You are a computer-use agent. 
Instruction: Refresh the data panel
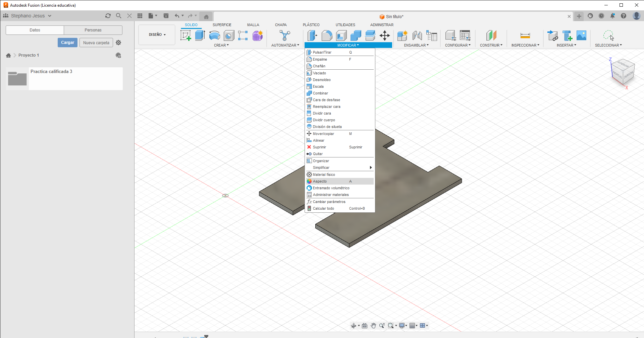point(108,16)
